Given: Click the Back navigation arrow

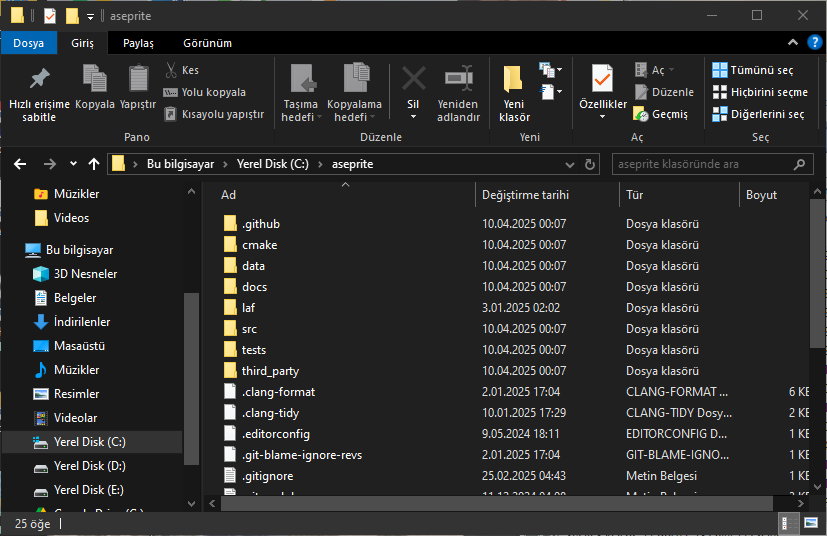Looking at the screenshot, I should coord(20,164).
